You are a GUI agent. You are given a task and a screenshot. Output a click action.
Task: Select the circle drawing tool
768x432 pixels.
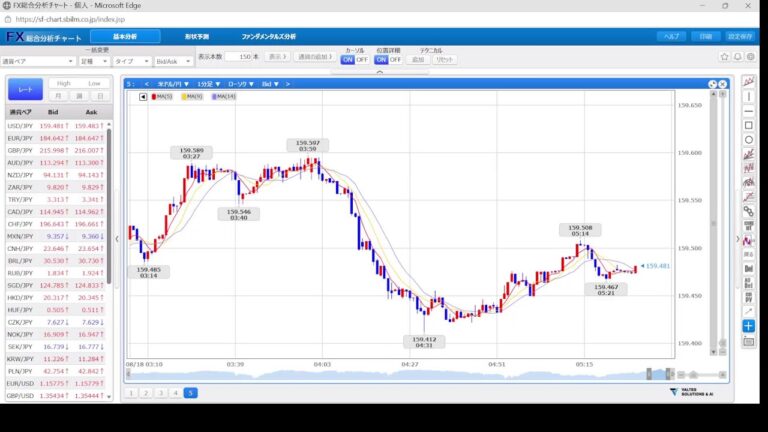click(x=748, y=140)
